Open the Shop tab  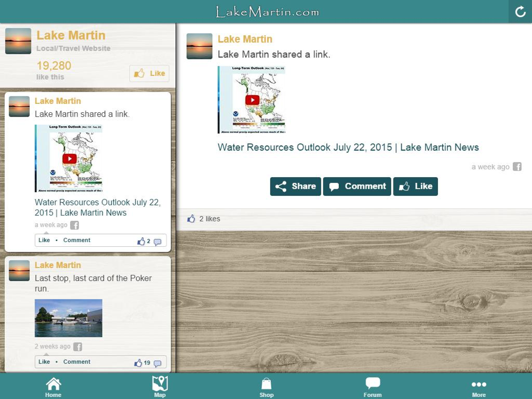(x=267, y=387)
